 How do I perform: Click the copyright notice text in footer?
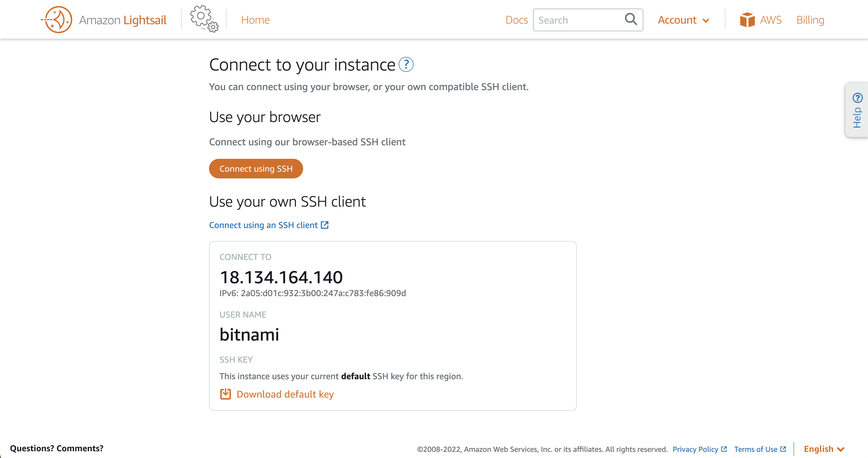click(542, 449)
